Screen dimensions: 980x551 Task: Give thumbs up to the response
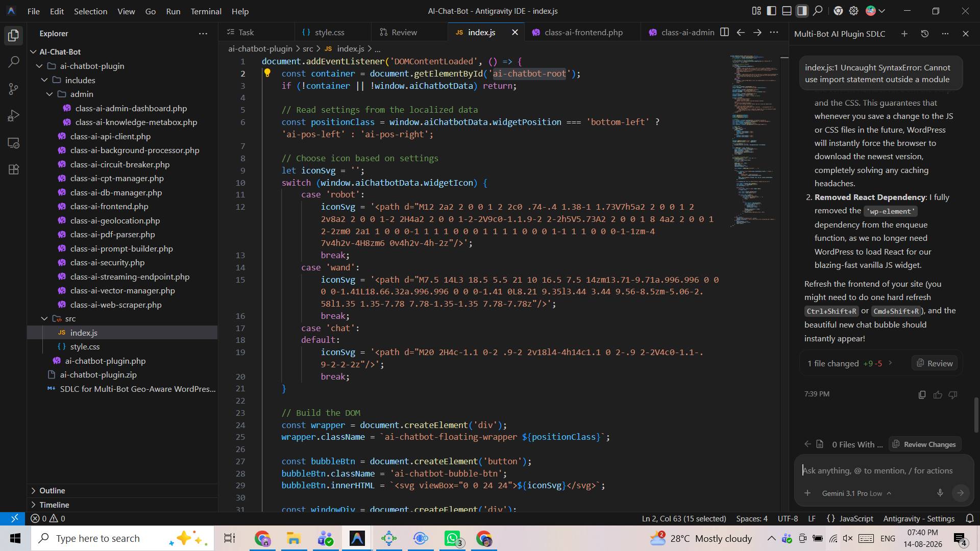coord(937,394)
